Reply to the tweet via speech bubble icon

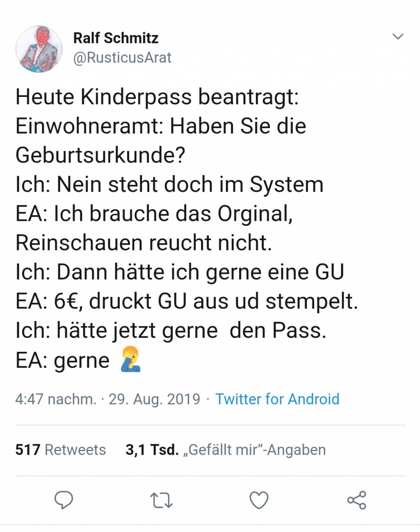coord(64,500)
